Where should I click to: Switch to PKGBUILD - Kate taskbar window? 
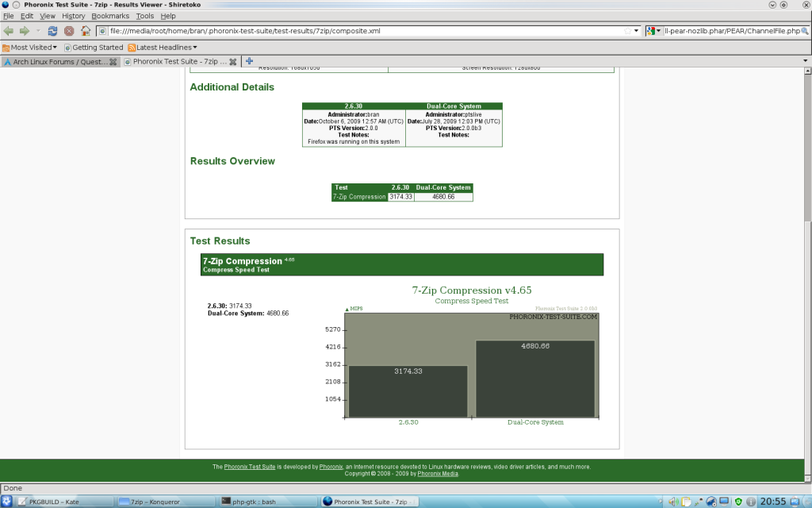point(65,502)
